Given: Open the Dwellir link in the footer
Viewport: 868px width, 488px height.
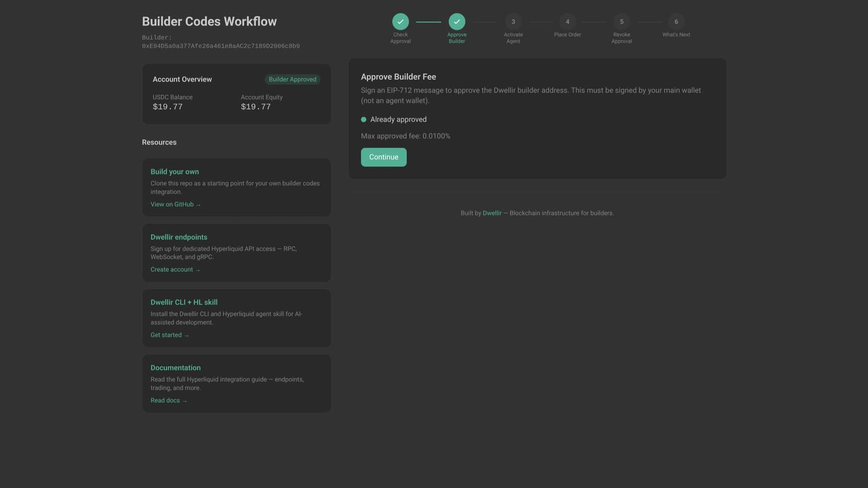Looking at the screenshot, I should tap(492, 213).
